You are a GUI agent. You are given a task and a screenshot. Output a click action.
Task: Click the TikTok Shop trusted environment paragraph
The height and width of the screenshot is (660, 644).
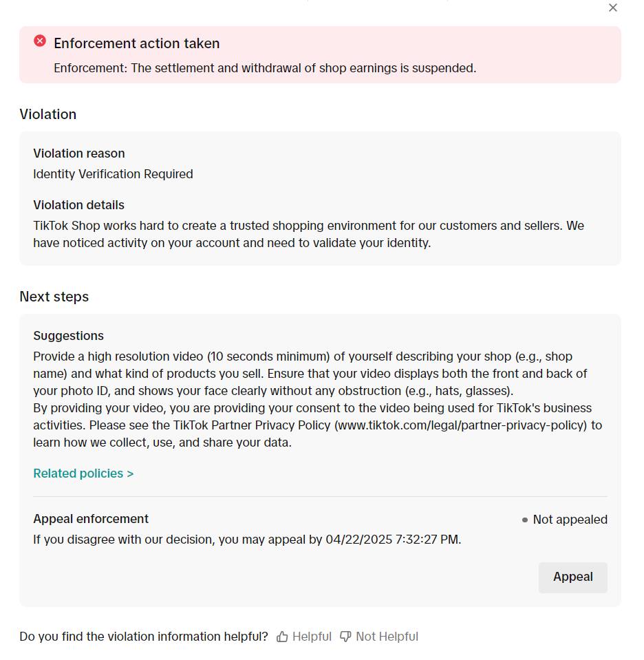tap(308, 234)
